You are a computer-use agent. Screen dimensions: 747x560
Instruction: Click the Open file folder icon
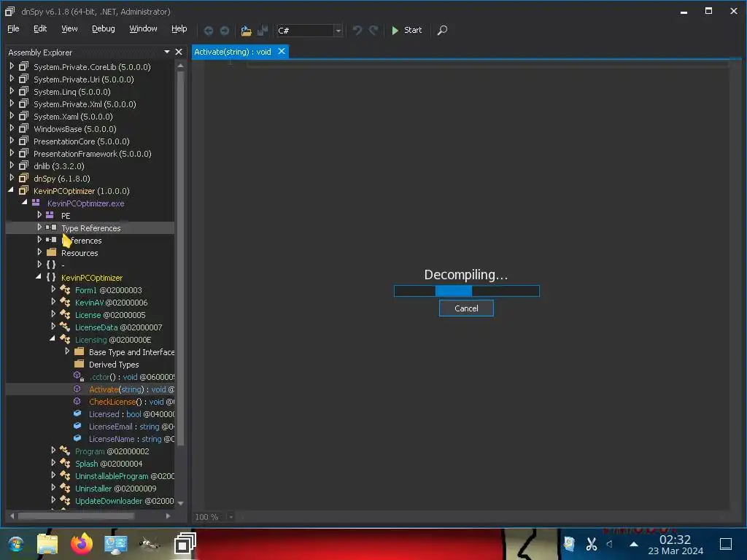(x=246, y=31)
